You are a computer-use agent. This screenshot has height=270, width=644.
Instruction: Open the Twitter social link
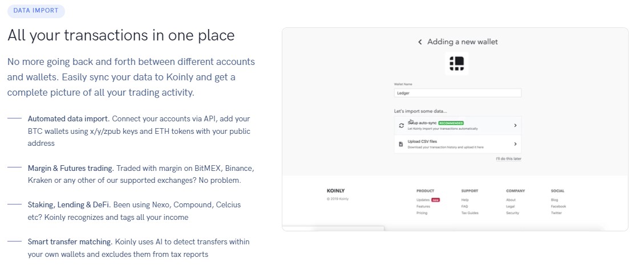point(556,212)
